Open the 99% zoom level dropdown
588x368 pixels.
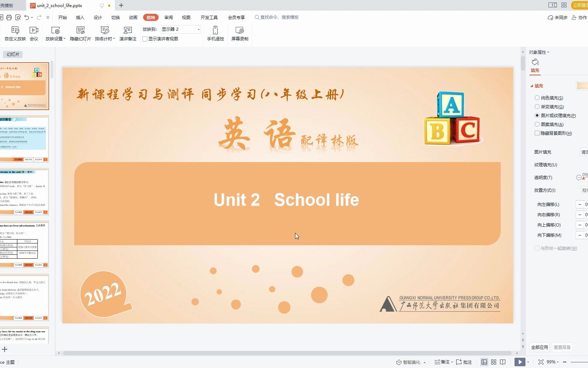coord(553,362)
